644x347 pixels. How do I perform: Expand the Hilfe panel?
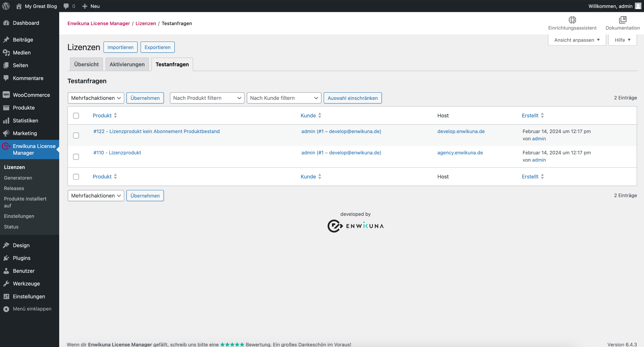(x=622, y=40)
